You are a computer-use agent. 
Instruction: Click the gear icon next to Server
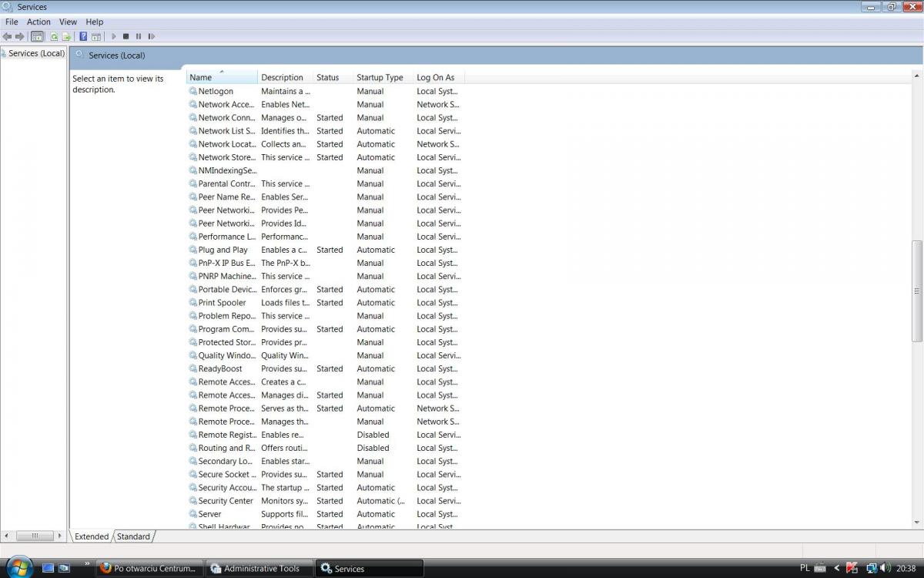(x=193, y=514)
